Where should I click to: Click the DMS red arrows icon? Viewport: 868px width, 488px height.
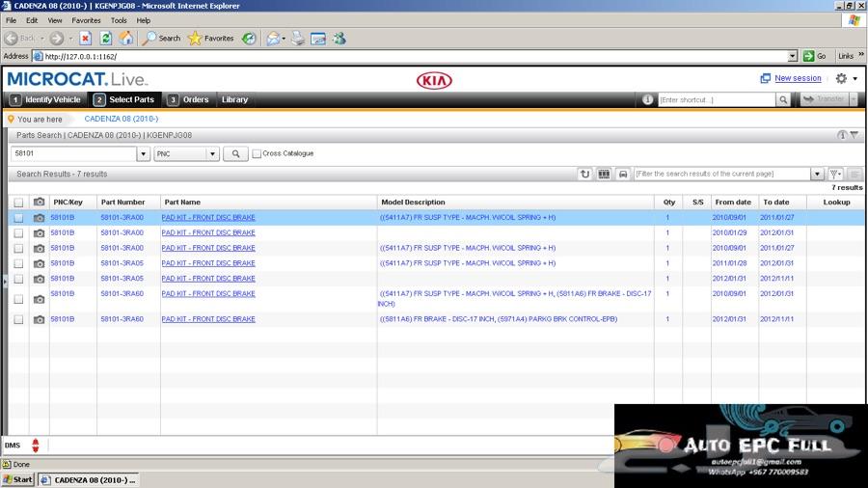(36, 446)
